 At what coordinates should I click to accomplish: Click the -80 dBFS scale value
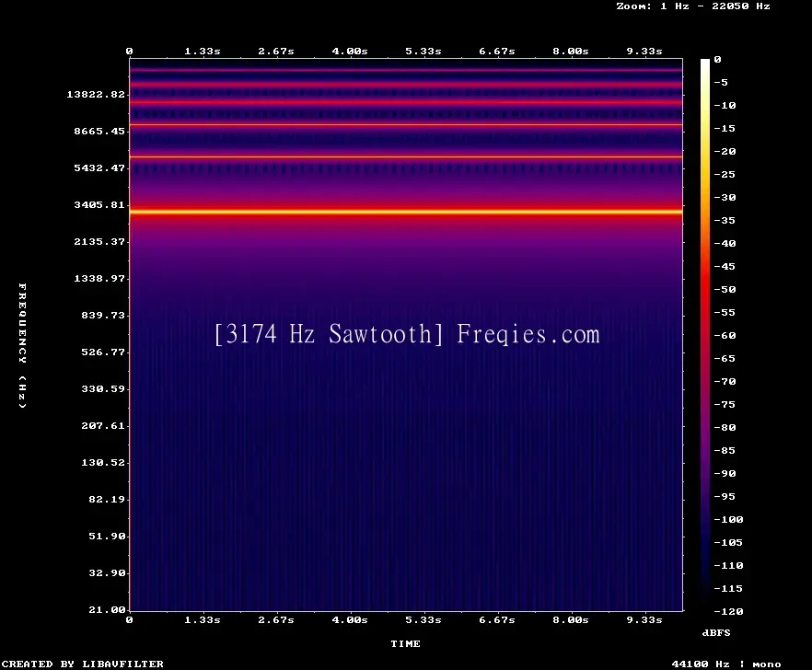725,427
